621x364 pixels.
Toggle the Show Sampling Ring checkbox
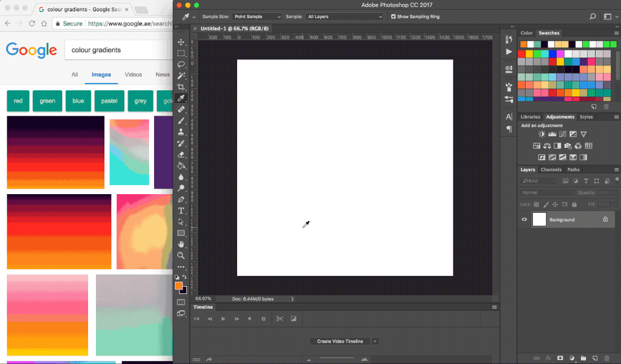click(393, 16)
